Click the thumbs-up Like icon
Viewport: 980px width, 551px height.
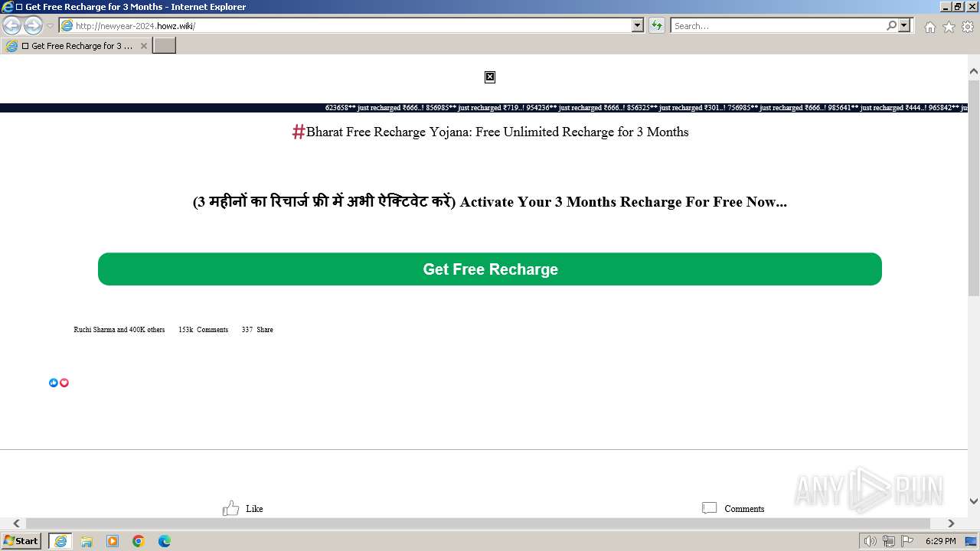[230, 508]
